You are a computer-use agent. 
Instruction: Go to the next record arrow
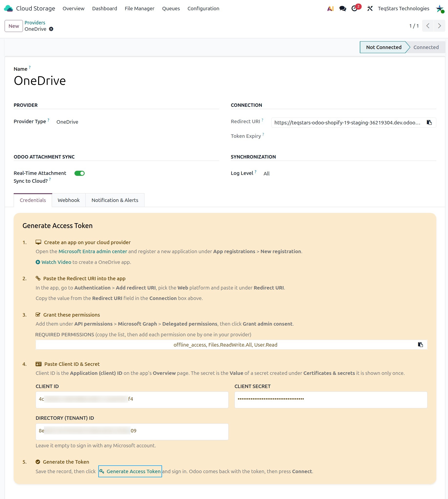pyautogui.click(x=439, y=26)
